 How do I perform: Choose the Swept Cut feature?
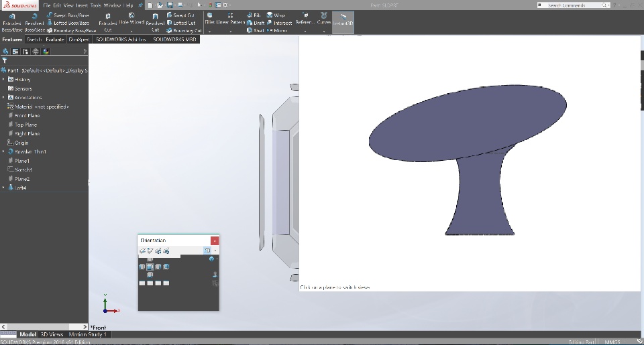point(180,15)
